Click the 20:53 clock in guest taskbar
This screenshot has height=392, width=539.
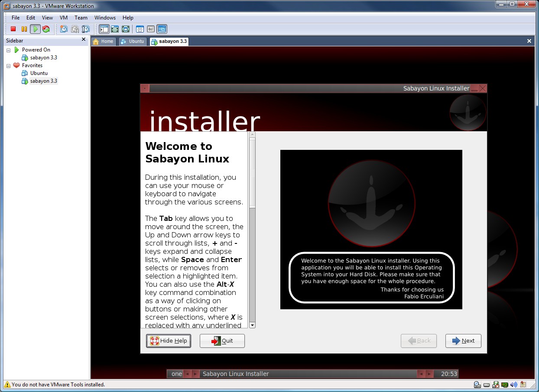449,374
